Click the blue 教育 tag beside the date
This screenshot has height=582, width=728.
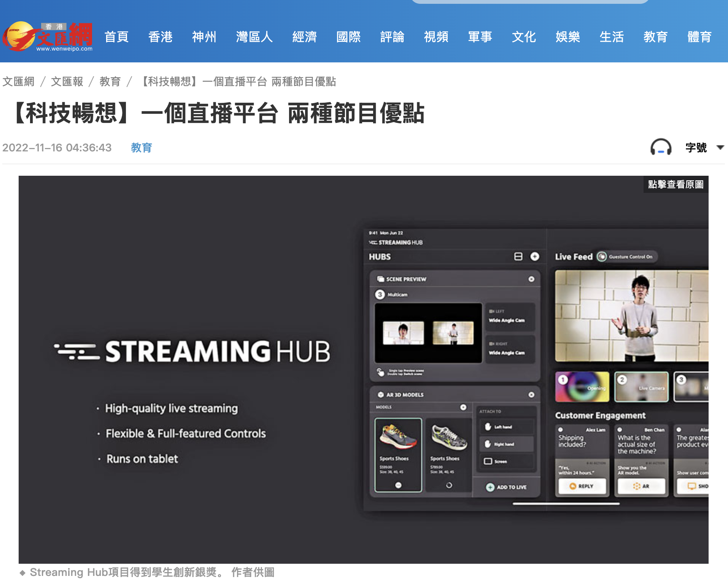[x=141, y=148]
